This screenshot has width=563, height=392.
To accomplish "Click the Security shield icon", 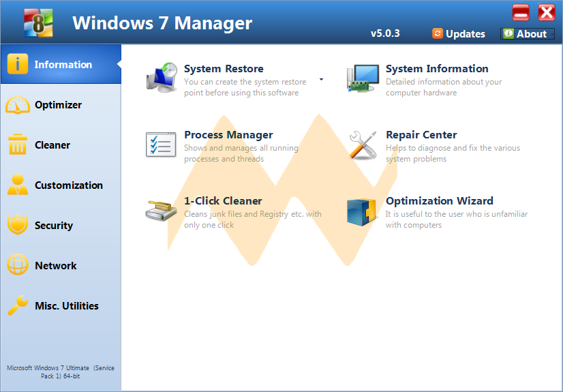I will click(18, 225).
